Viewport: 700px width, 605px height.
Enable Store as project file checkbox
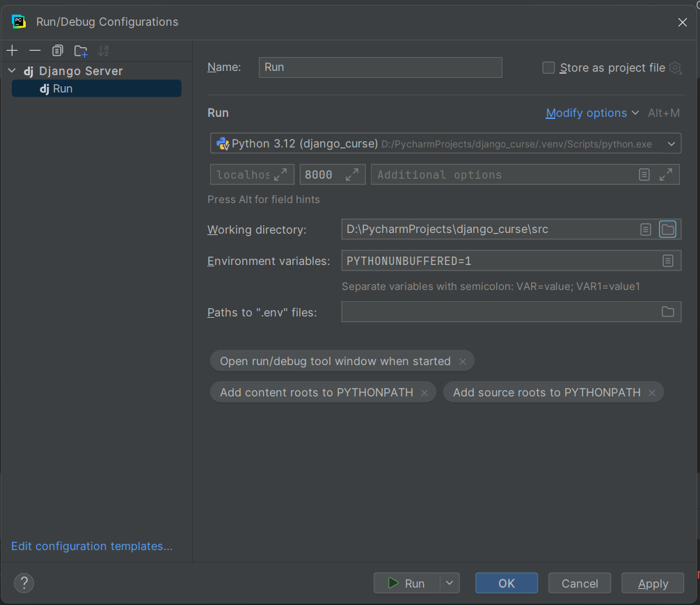548,68
